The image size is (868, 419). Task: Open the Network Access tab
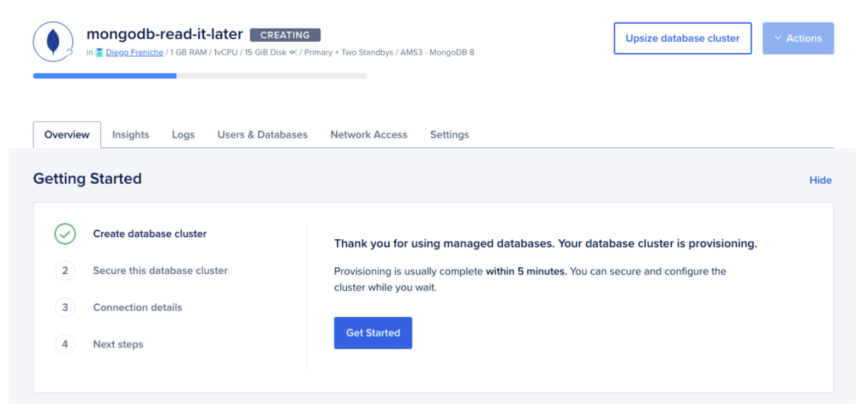point(369,135)
